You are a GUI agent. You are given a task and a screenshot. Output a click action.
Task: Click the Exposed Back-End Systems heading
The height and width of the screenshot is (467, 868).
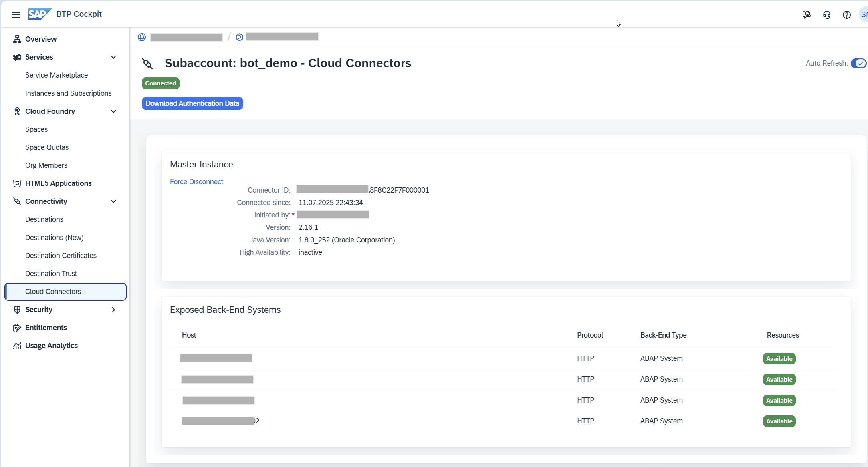(x=225, y=310)
